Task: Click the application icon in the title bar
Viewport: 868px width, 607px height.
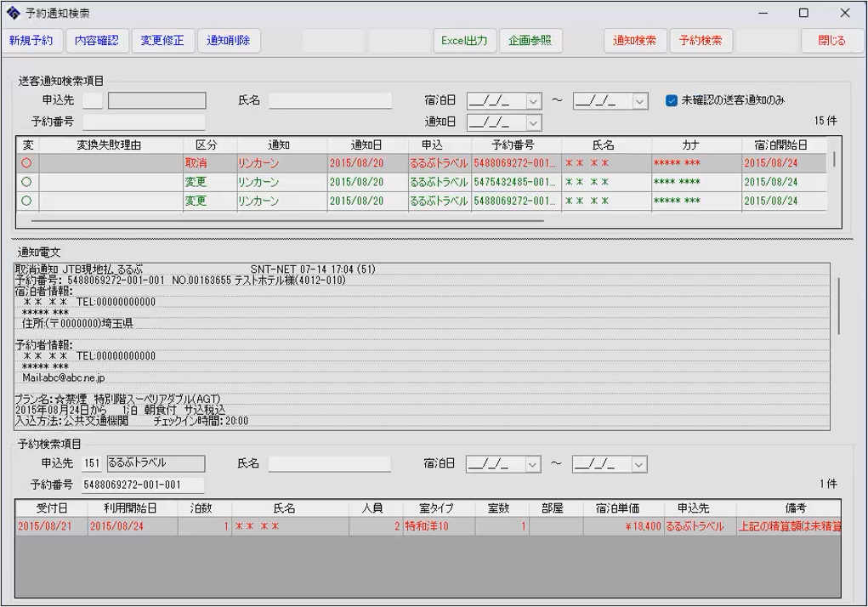Action: [x=13, y=13]
